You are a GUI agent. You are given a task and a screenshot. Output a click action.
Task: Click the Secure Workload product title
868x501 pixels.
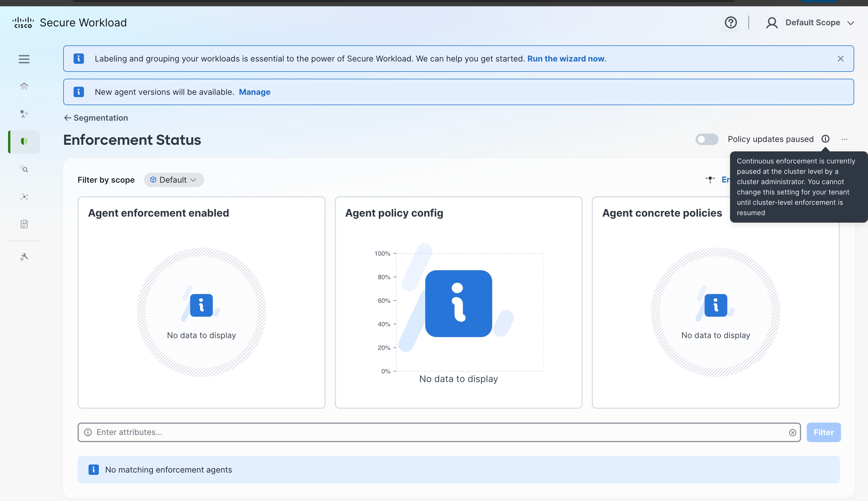[83, 23]
